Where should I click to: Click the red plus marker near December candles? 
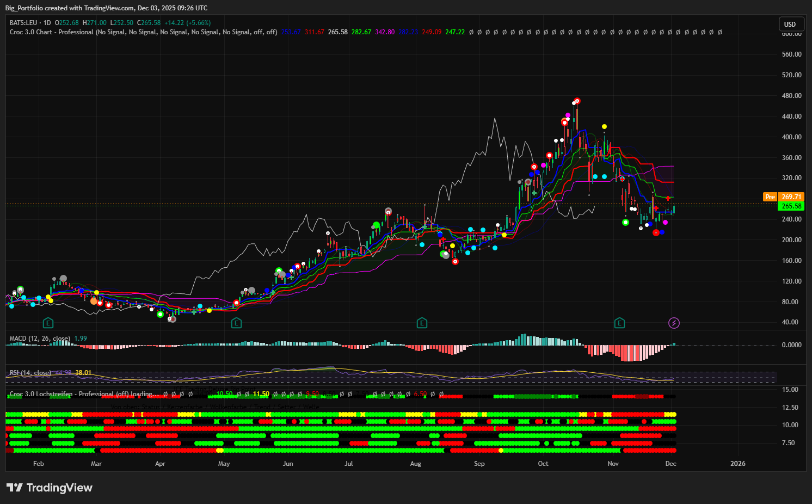668,199
